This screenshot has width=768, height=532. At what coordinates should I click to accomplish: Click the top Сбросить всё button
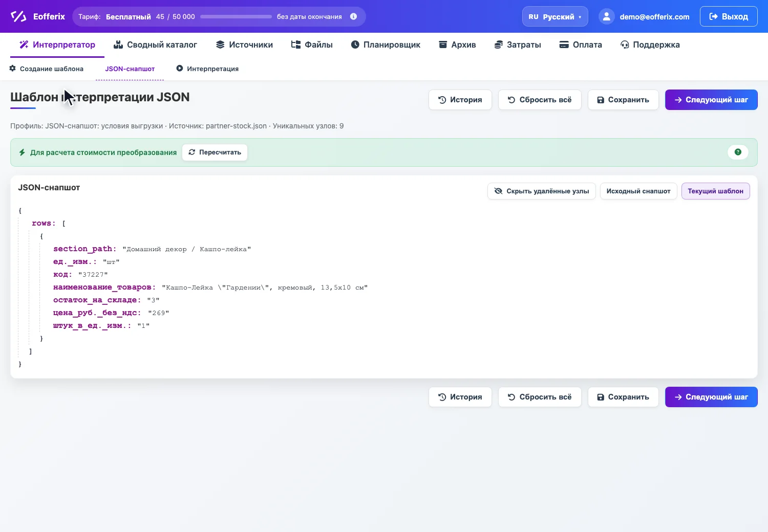[x=540, y=100]
